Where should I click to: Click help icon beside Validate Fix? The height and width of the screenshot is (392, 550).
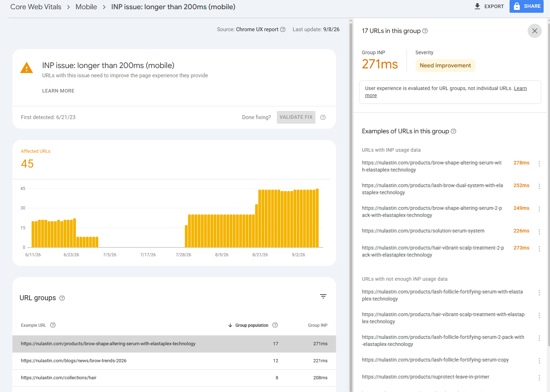(x=323, y=117)
